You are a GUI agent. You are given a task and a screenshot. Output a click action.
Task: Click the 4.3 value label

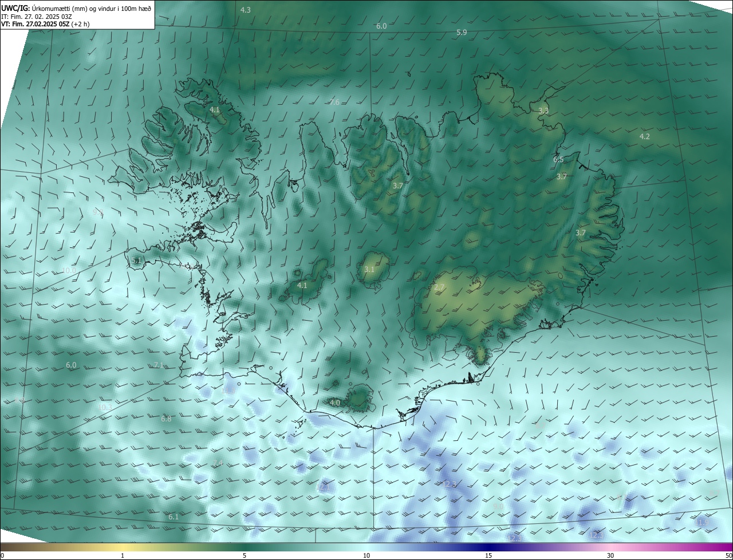pyautogui.click(x=245, y=10)
